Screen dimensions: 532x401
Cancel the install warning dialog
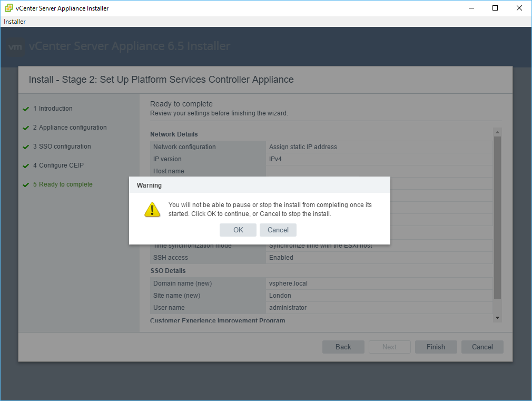[278, 230]
